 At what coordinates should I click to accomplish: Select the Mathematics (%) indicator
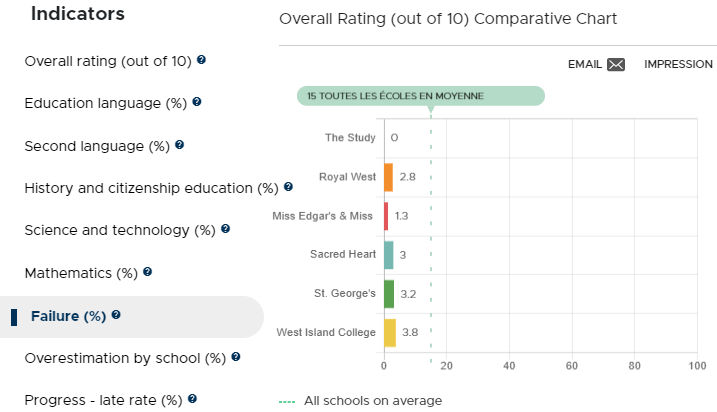tap(81, 273)
